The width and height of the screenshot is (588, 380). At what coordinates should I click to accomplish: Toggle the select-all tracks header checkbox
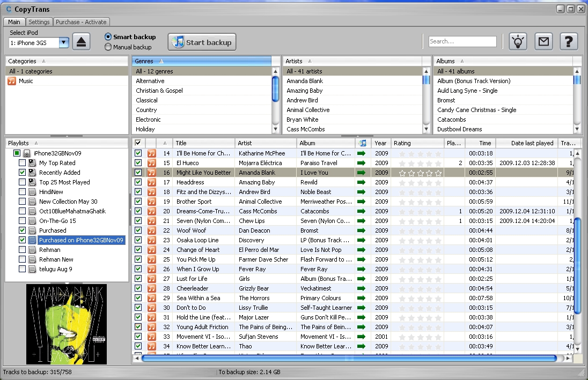coord(138,143)
